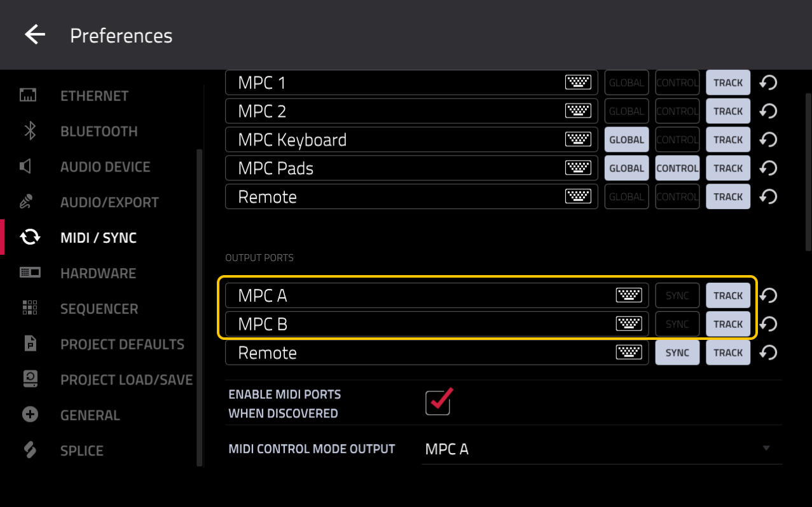Reset the MPC Pads input port
This screenshot has width=812, height=507.
coord(768,168)
